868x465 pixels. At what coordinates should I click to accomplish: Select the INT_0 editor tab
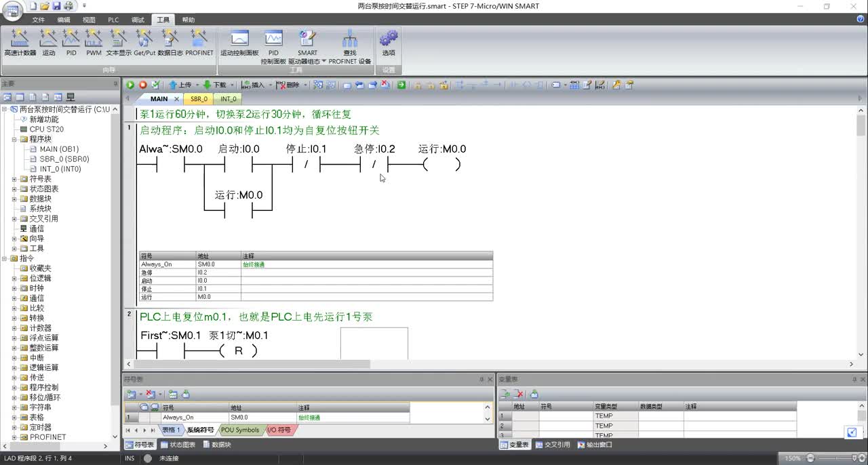point(229,99)
